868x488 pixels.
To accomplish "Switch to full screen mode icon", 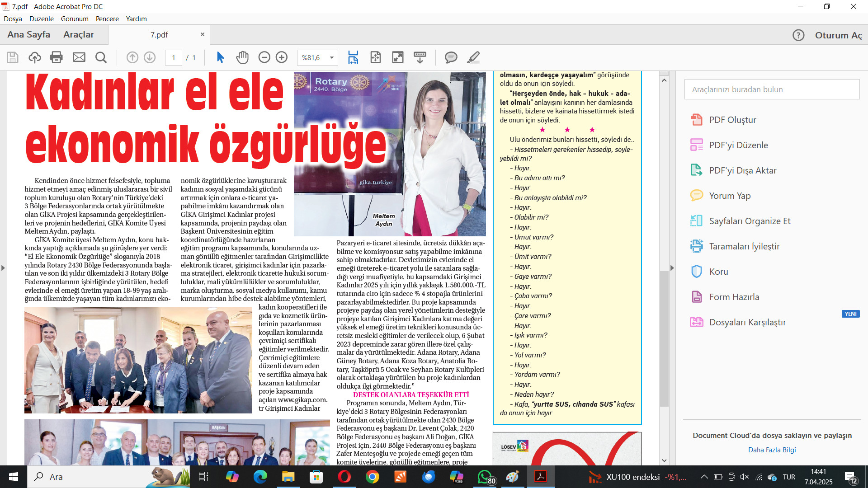I will click(398, 57).
